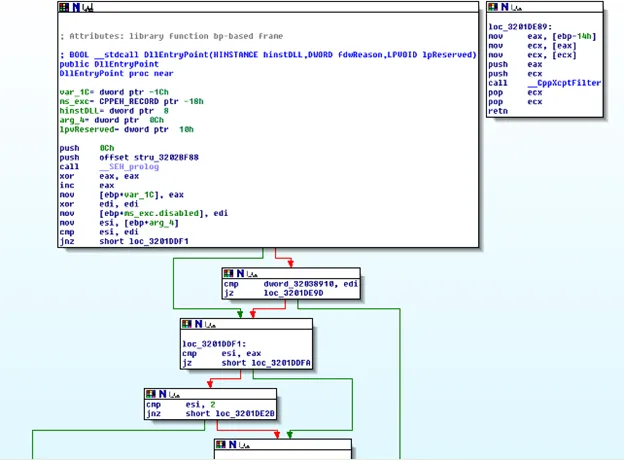Open node color picker on 'cmp esi, 2' node
The width and height of the screenshot is (624, 460).
[151, 394]
